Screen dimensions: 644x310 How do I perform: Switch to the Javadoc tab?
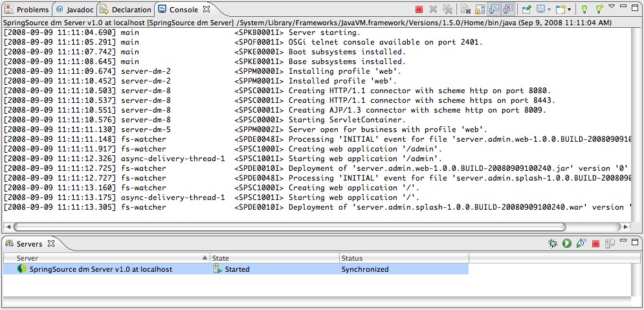pyautogui.click(x=74, y=10)
